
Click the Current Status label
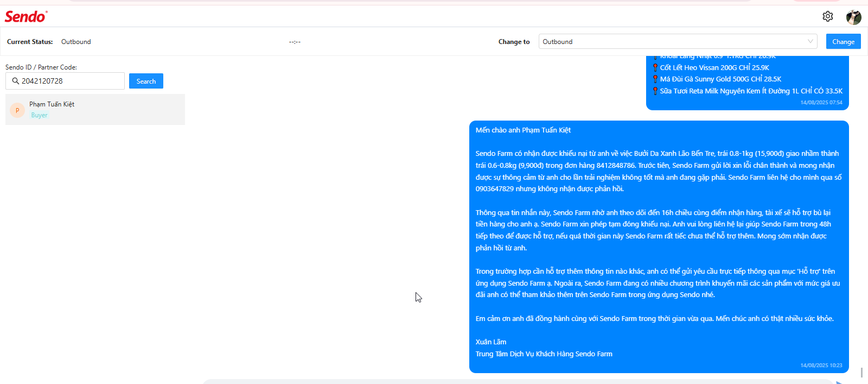coord(30,42)
